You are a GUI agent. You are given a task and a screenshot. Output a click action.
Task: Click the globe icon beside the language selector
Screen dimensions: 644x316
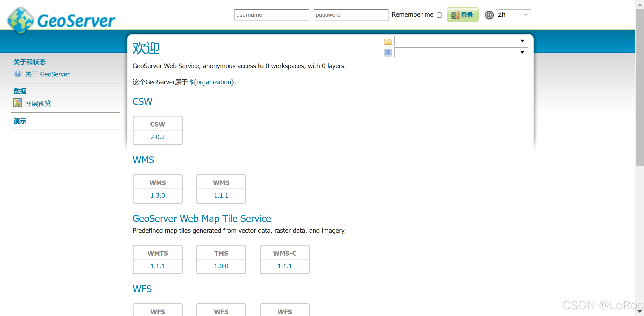(489, 15)
